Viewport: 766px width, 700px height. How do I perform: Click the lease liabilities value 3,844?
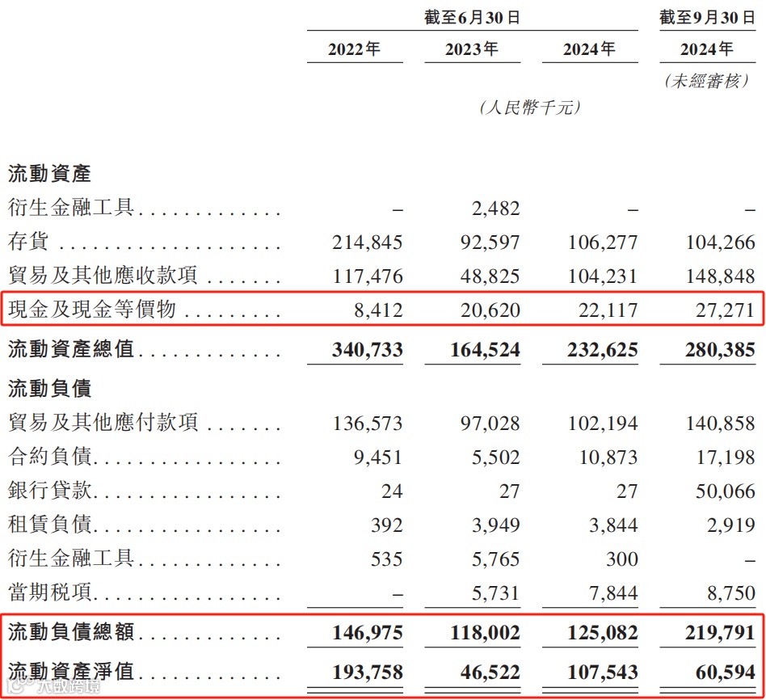point(613,525)
